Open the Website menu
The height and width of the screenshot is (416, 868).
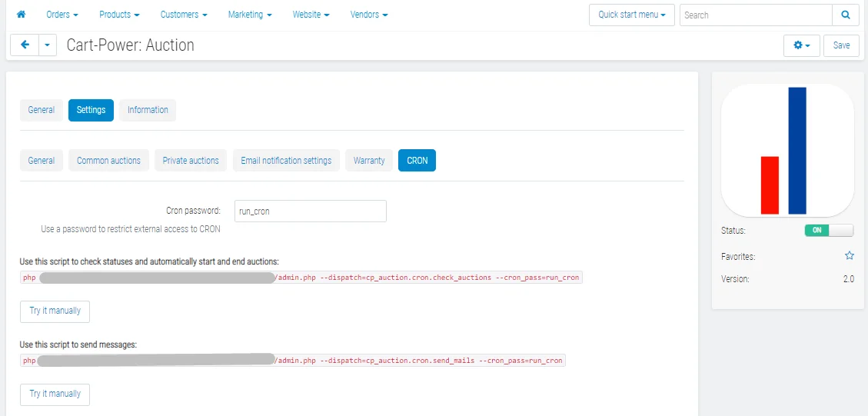pos(311,15)
